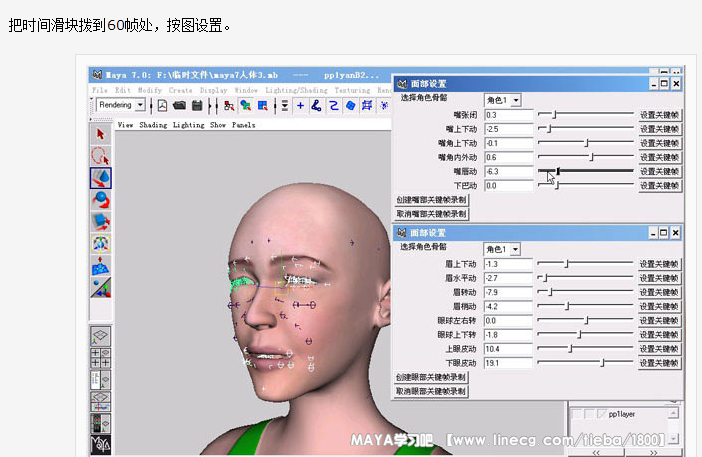Toggle visibility box of pp1layer

578,414
